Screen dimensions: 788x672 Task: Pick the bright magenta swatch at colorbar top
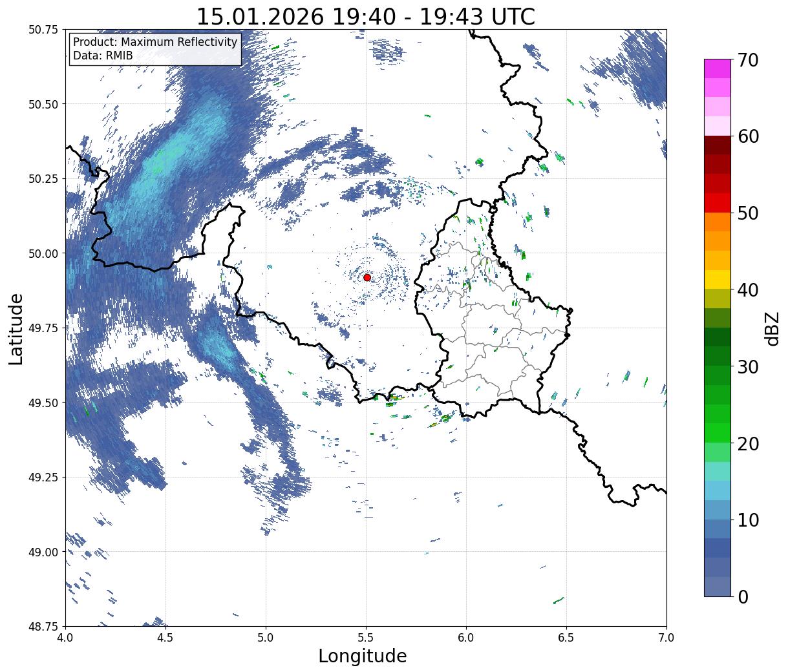(x=718, y=68)
